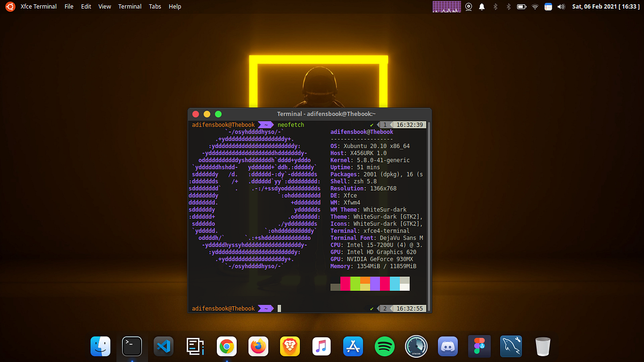Select the green swatch in the neofetch palette

356,284
